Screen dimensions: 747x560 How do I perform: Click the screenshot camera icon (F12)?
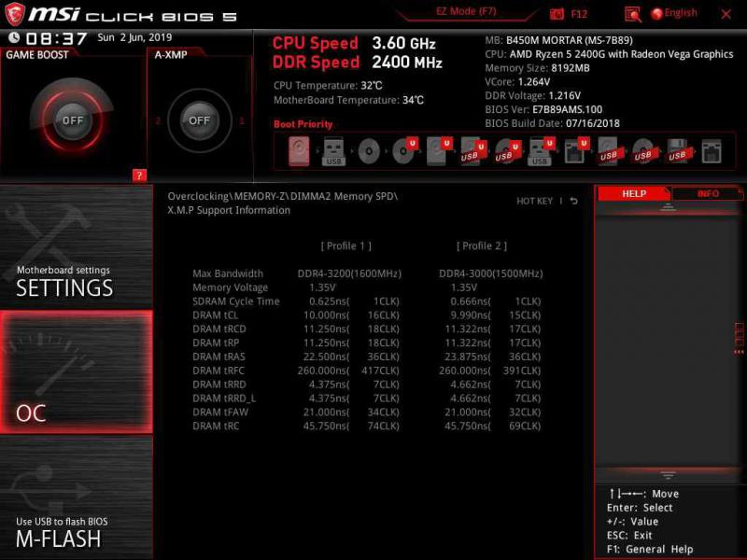click(x=557, y=13)
